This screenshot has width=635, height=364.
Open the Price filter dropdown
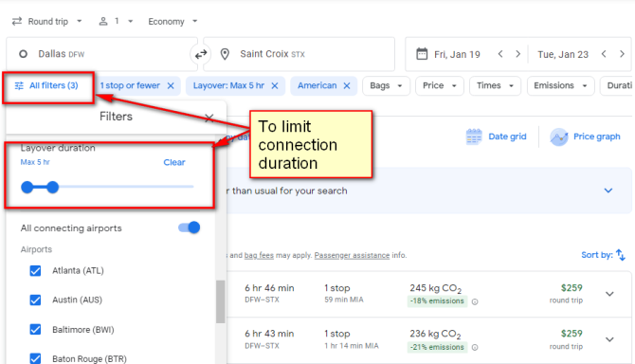tap(440, 86)
